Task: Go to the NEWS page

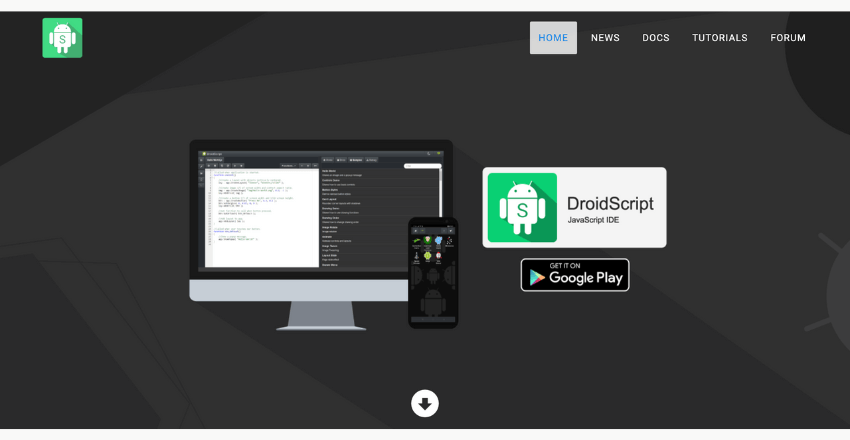Action: (605, 38)
